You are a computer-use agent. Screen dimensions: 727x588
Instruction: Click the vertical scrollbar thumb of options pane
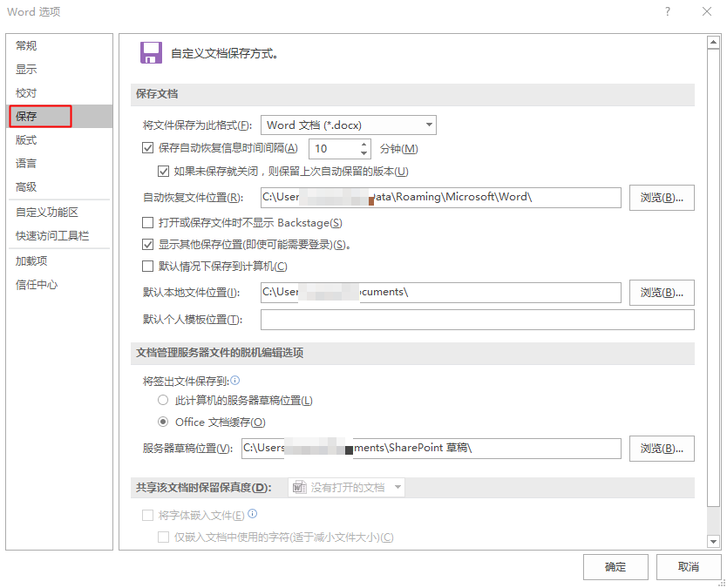click(x=713, y=277)
